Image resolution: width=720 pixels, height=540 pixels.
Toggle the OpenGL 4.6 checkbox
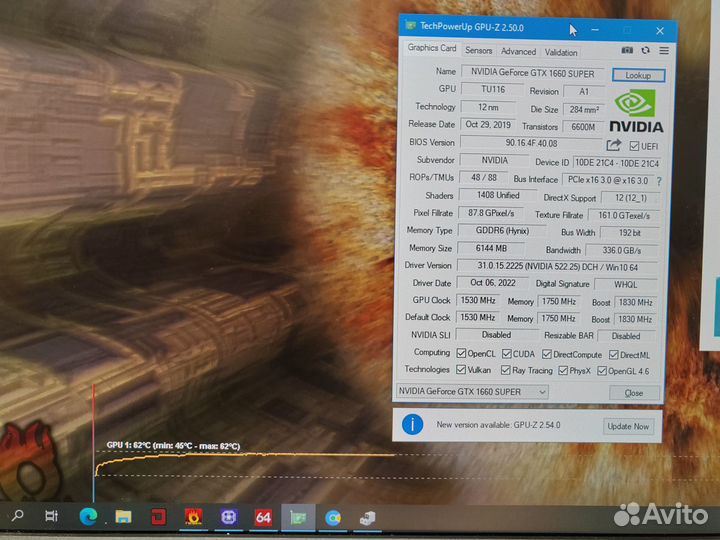tap(602, 371)
